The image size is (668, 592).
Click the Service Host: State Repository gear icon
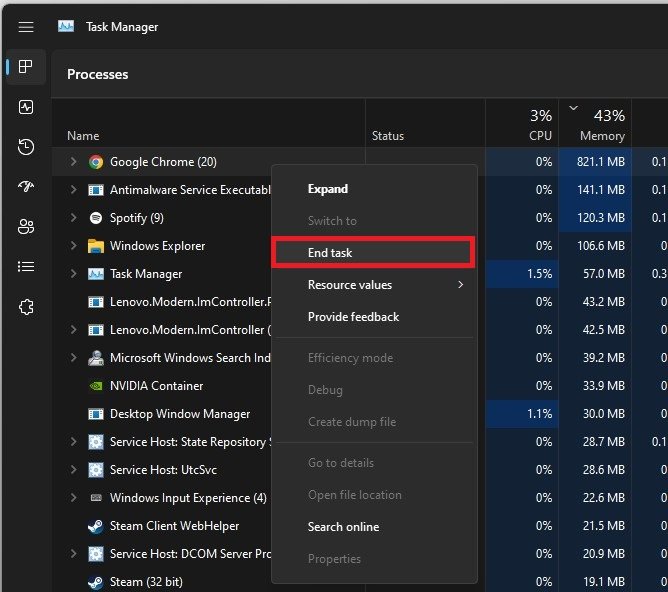[96, 442]
